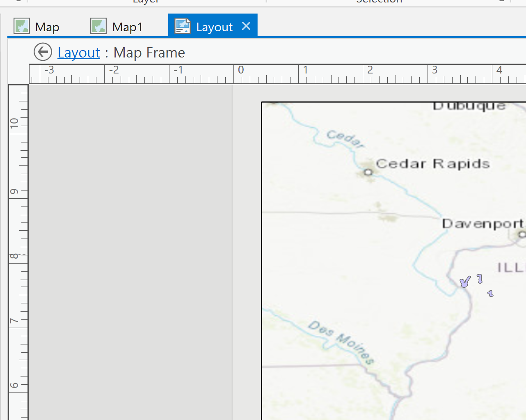This screenshot has height=420, width=526.
Task: Click the Map1 tab's map thumbnail icon
Action: click(98, 25)
